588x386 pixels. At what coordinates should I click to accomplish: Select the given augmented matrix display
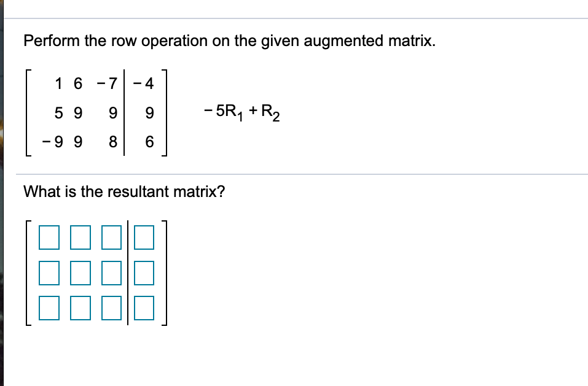97,114
